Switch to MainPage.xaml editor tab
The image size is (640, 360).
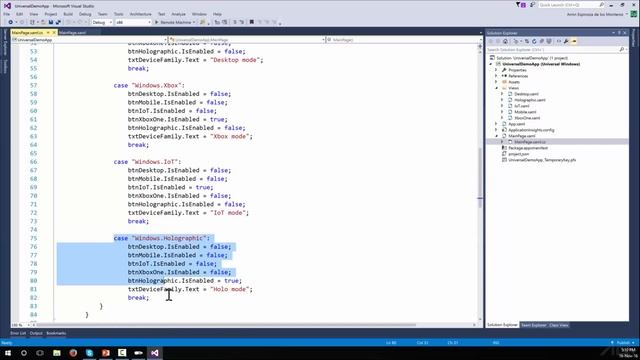click(72, 33)
